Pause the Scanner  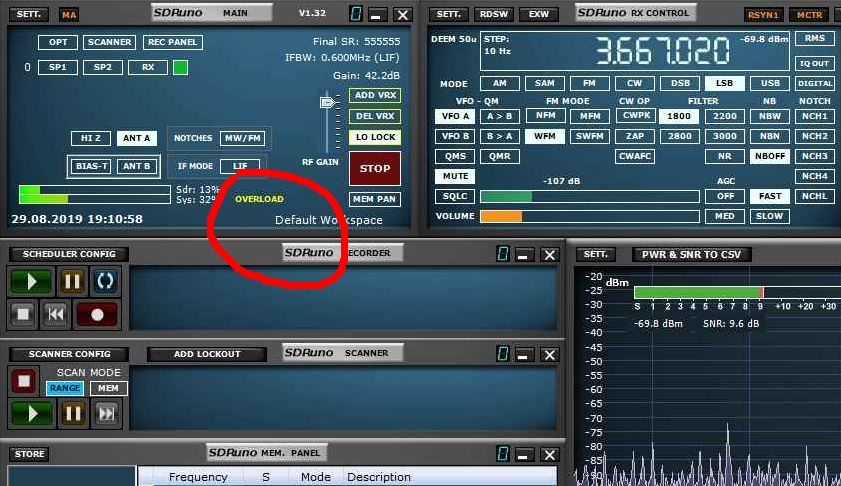pos(72,414)
